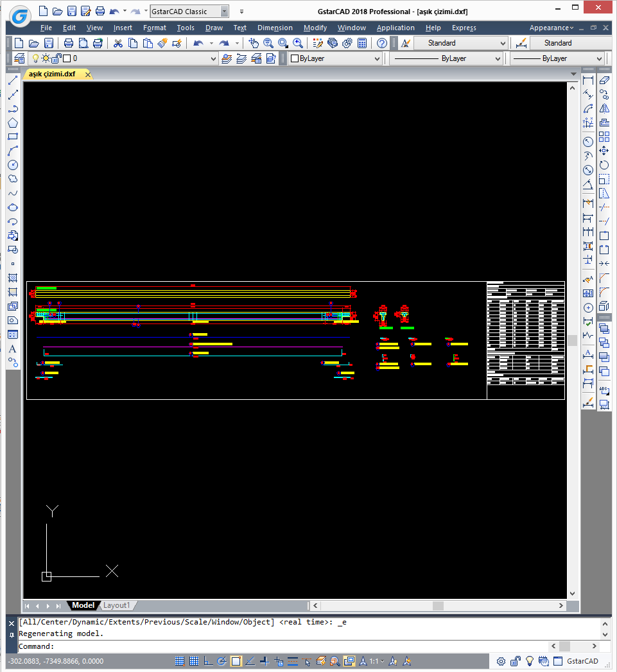The width and height of the screenshot is (617, 672).
Task: Click the Erase tool in Modify toolbar
Action: [x=604, y=80]
